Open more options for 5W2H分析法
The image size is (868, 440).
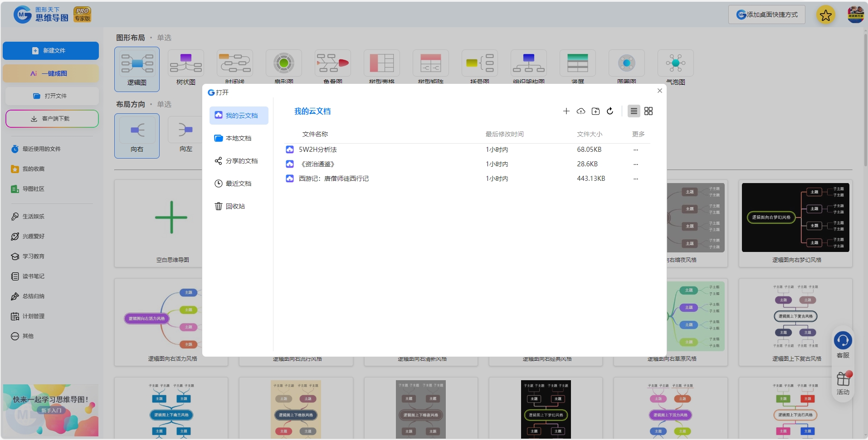(636, 150)
